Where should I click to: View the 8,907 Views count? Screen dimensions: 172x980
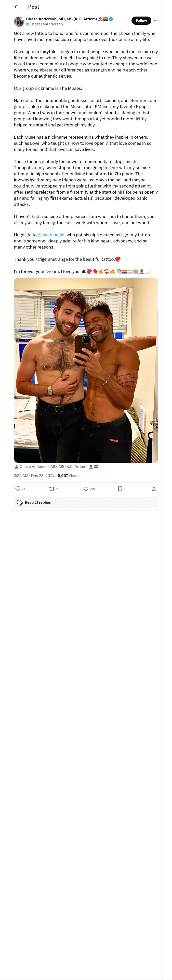(x=68, y=475)
